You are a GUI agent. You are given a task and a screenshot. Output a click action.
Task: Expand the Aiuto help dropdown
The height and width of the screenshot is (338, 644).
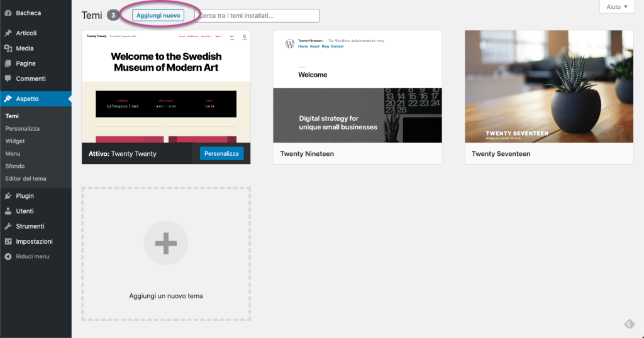[617, 6]
